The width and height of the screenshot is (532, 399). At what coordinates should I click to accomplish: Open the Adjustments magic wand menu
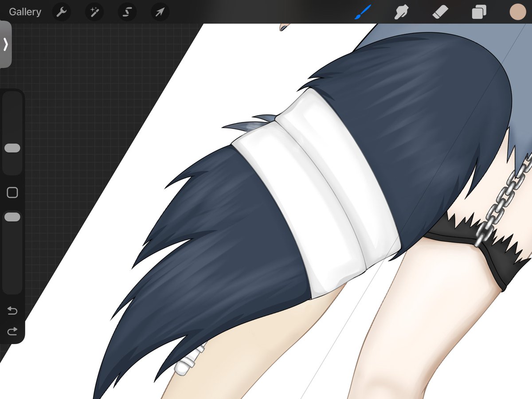[94, 12]
